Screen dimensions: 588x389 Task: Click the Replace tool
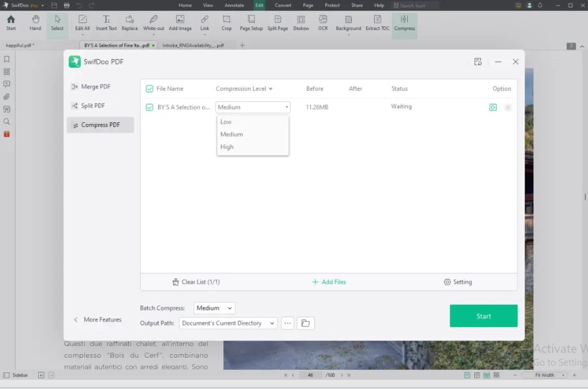coord(130,23)
